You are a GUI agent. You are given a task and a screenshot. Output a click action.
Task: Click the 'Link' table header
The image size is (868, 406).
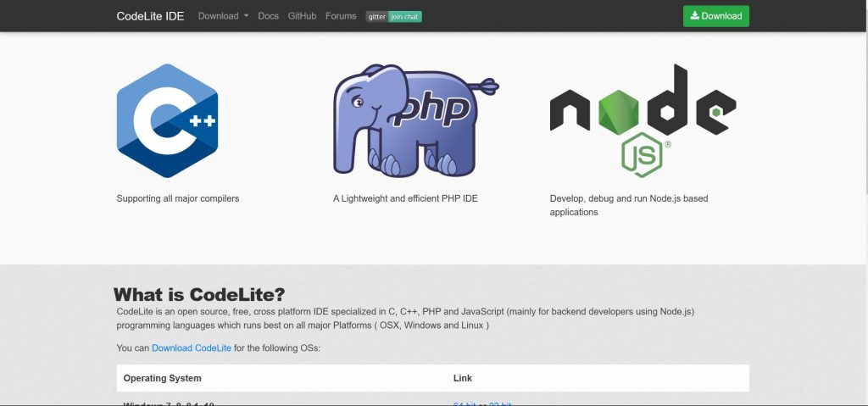pos(462,378)
